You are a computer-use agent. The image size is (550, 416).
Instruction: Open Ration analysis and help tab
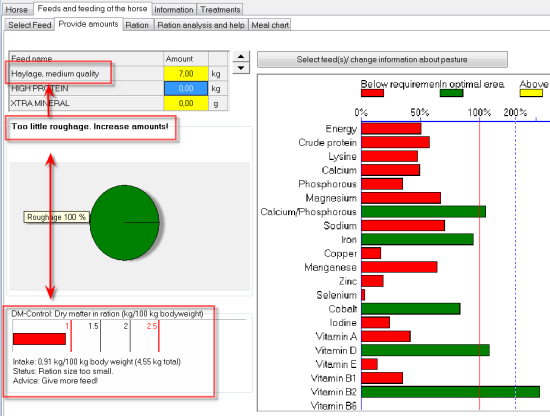(x=201, y=25)
